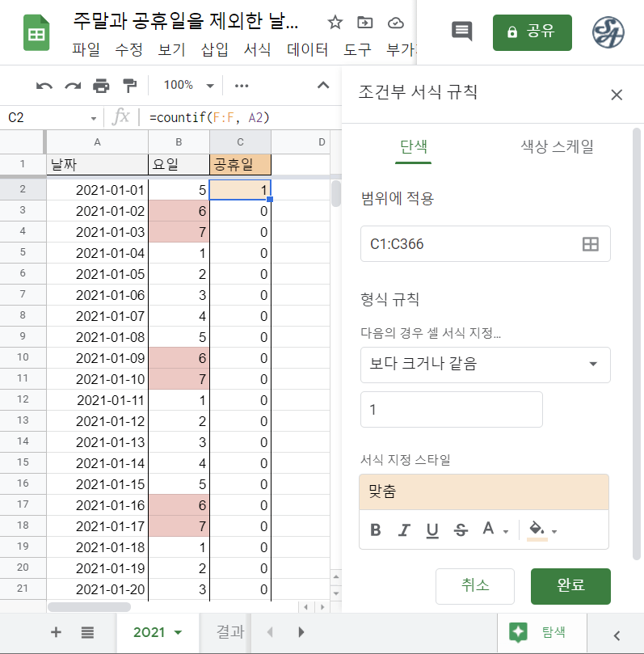Click the value input field containing 1
This screenshot has height=654, width=644.
(451, 410)
